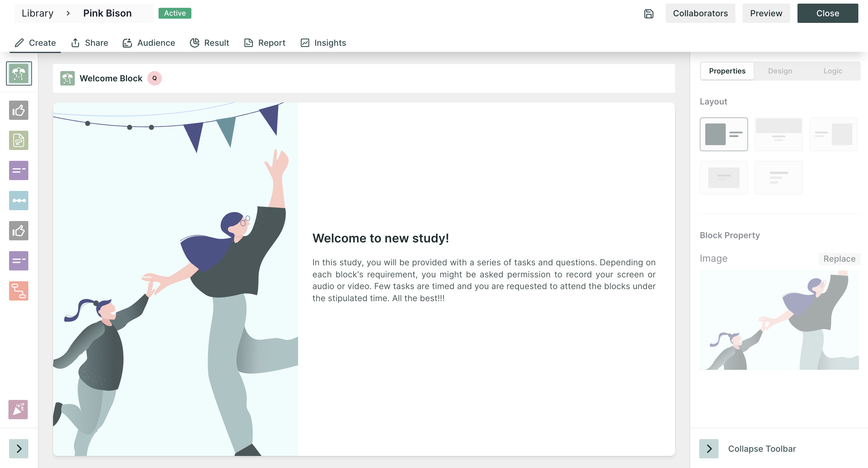Click the Pink Bison study name
The height and width of the screenshot is (468, 868).
click(x=108, y=14)
